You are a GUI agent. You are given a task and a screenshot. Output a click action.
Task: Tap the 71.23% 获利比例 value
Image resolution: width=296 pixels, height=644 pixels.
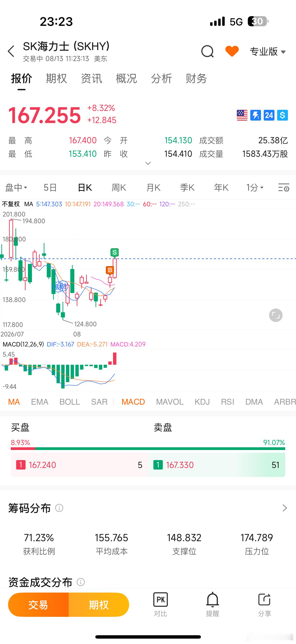coord(39,538)
